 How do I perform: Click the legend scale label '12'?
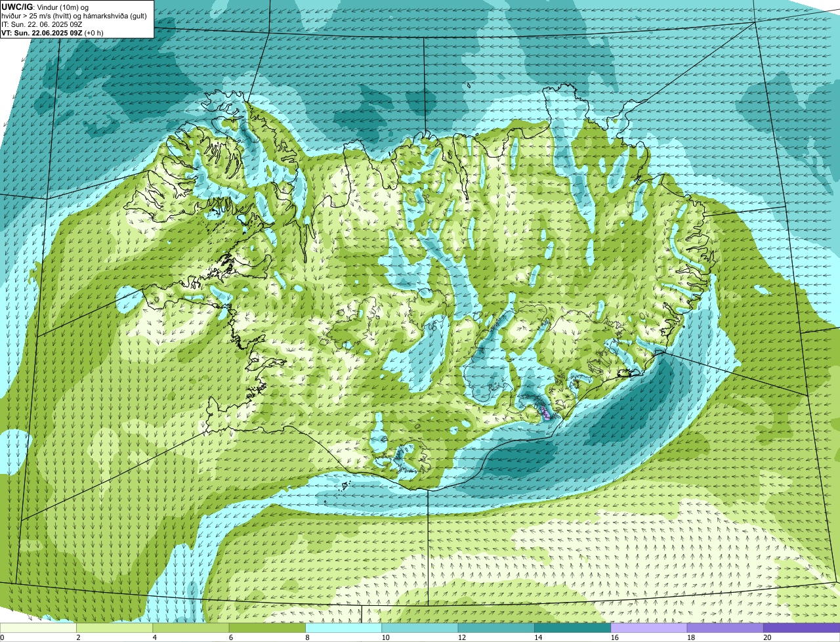pyautogui.click(x=462, y=637)
